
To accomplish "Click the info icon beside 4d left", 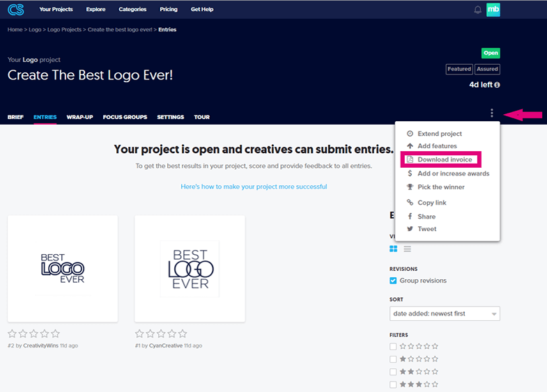I will 497,85.
